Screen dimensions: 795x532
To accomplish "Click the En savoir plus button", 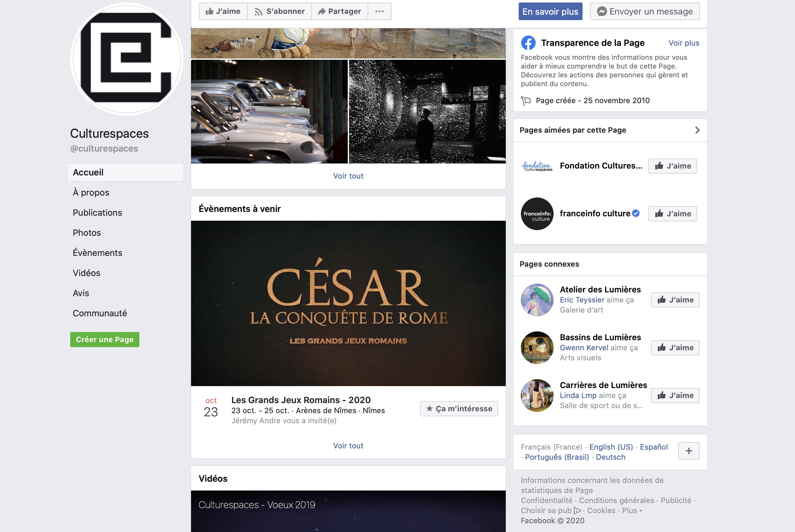I will pyautogui.click(x=550, y=12).
